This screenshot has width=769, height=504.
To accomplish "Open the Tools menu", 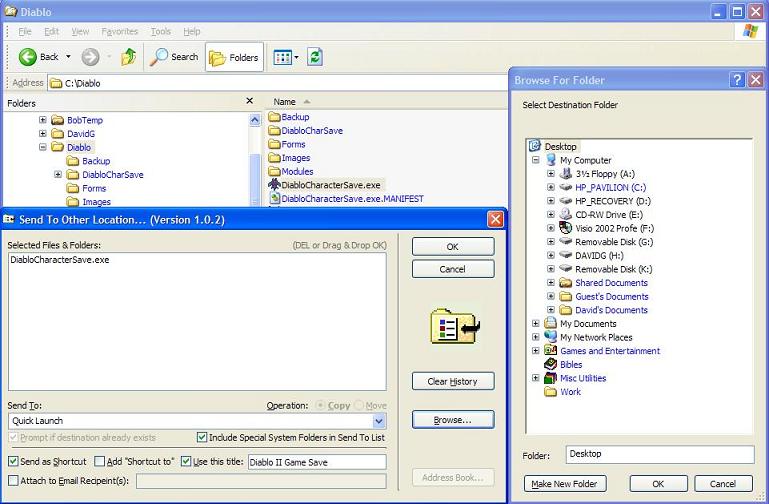I will 160,32.
